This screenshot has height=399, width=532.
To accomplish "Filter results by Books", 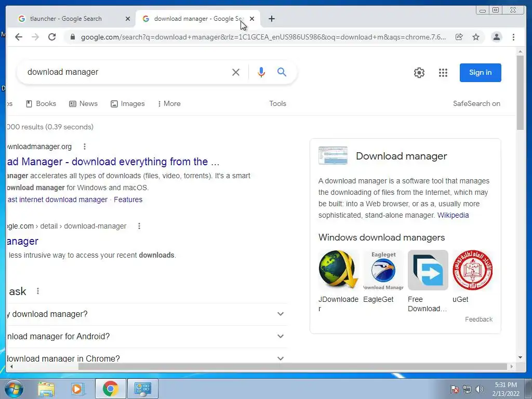I will (41, 103).
